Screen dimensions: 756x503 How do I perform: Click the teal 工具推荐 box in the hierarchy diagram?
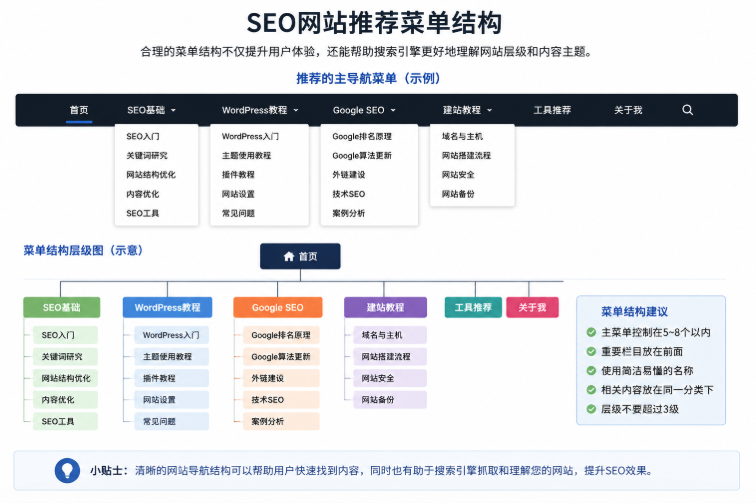click(473, 307)
